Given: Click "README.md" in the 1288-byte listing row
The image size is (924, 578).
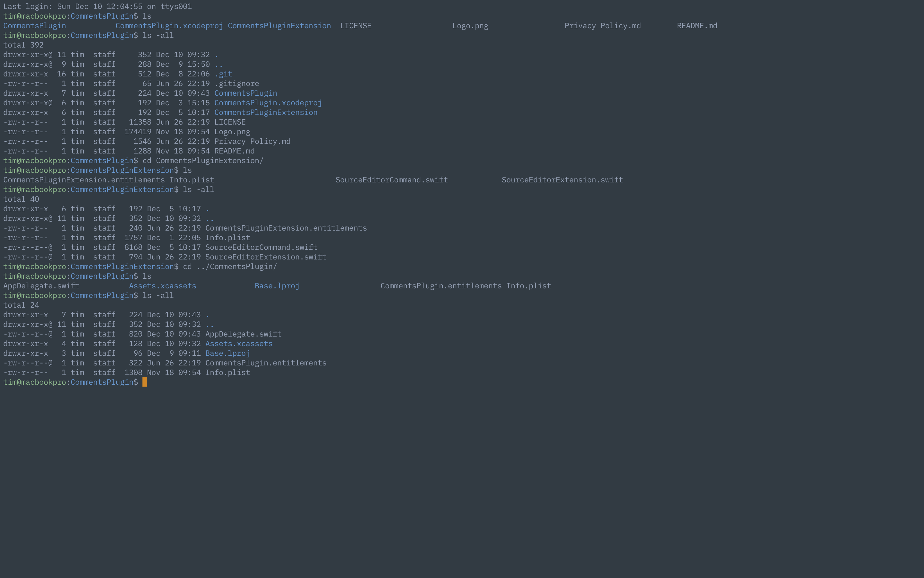Looking at the screenshot, I should [x=235, y=151].
